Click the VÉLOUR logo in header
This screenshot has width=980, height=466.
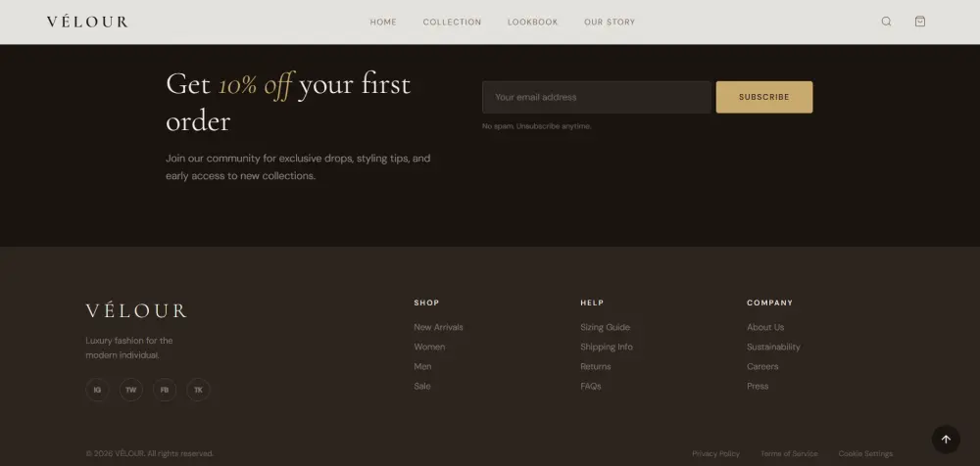tap(87, 22)
